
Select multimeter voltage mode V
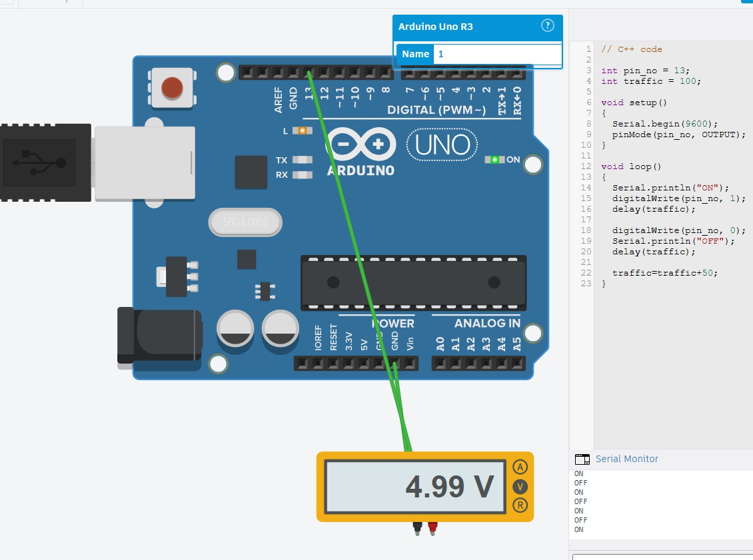(520, 487)
